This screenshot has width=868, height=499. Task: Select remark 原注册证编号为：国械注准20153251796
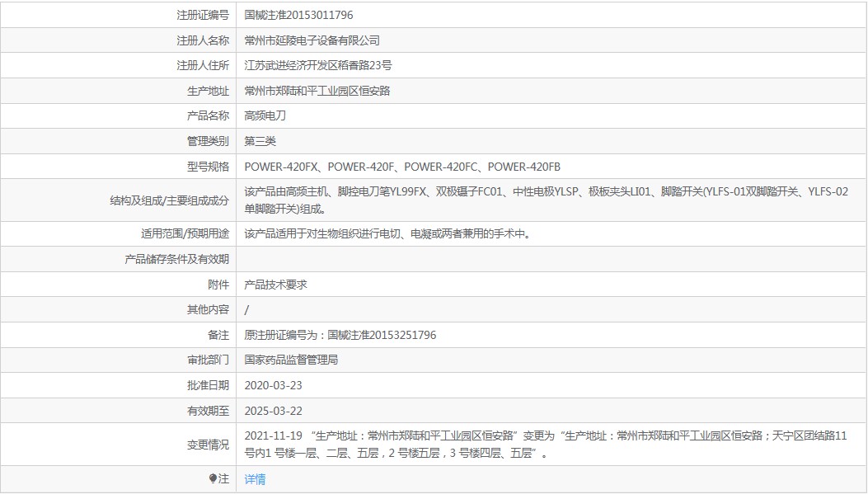click(x=340, y=335)
